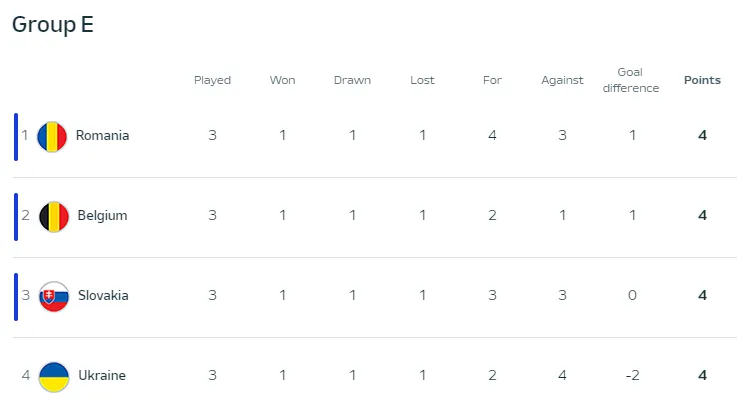Click the Drawn column header
Screen dimensions: 737x417
(x=352, y=80)
